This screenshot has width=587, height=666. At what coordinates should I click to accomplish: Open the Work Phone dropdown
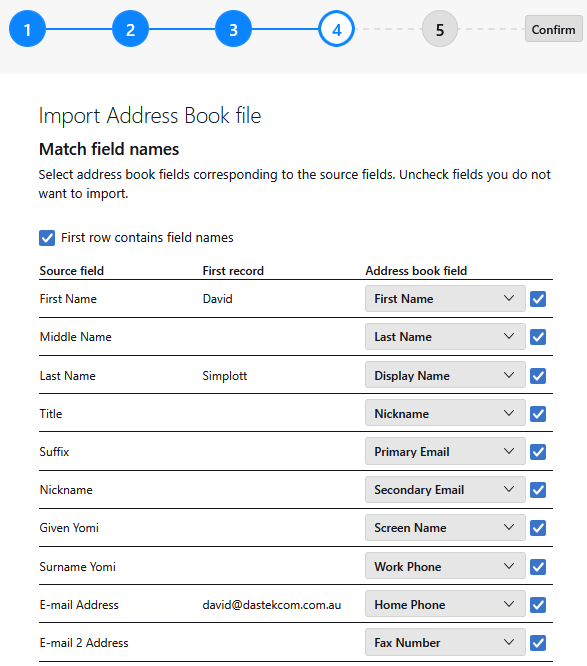[445, 566]
